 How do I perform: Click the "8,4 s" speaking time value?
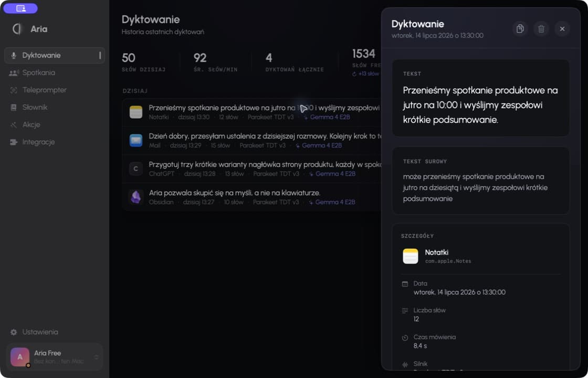(420, 346)
